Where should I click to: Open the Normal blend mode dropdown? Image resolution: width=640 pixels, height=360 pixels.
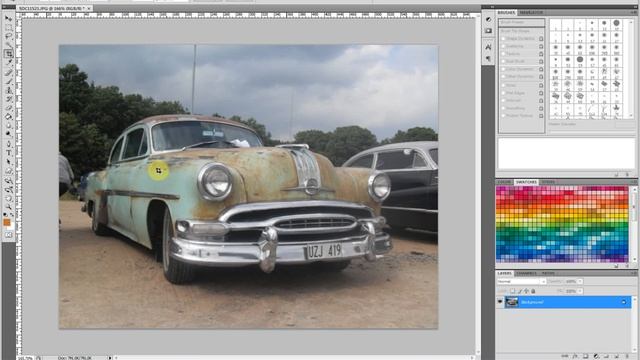(522, 282)
